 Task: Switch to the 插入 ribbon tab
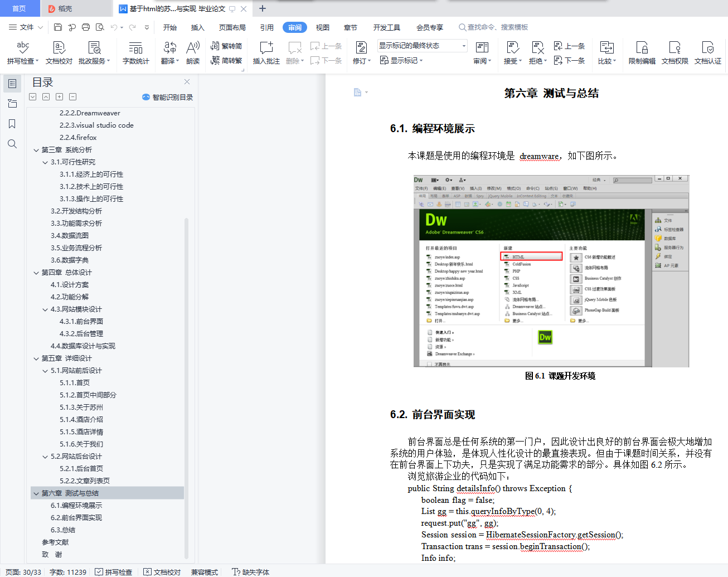click(198, 27)
